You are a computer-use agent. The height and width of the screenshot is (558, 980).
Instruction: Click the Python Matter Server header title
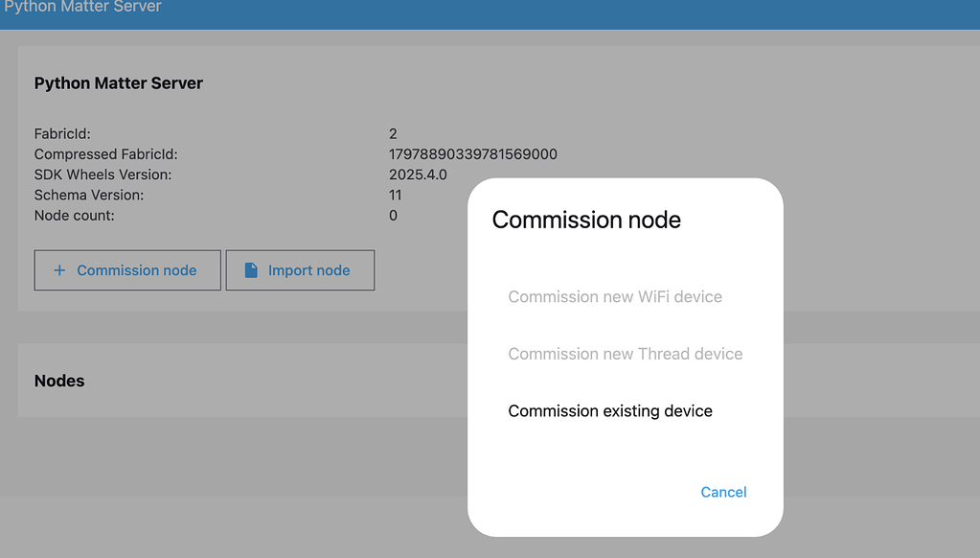pyautogui.click(x=83, y=7)
